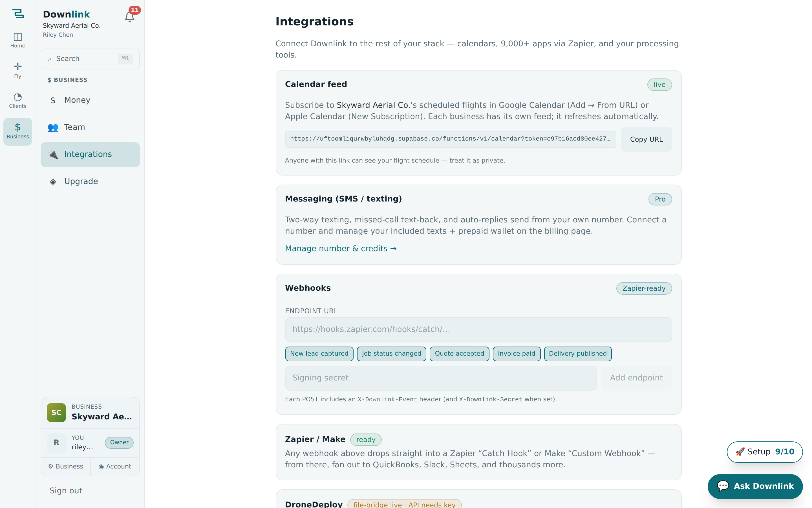
Task: Click the DroneDeploy card title
Action: coord(314,504)
